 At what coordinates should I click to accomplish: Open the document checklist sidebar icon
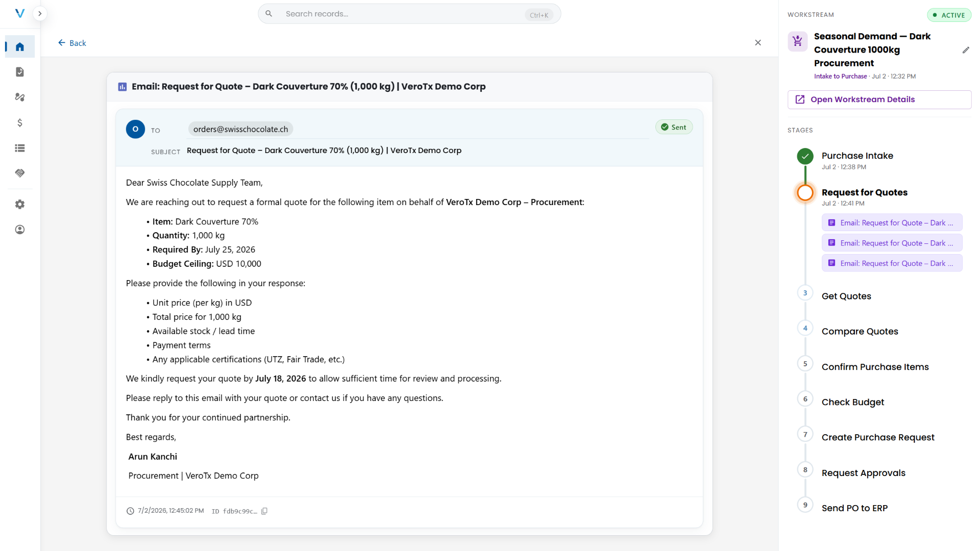click(20, 72)
